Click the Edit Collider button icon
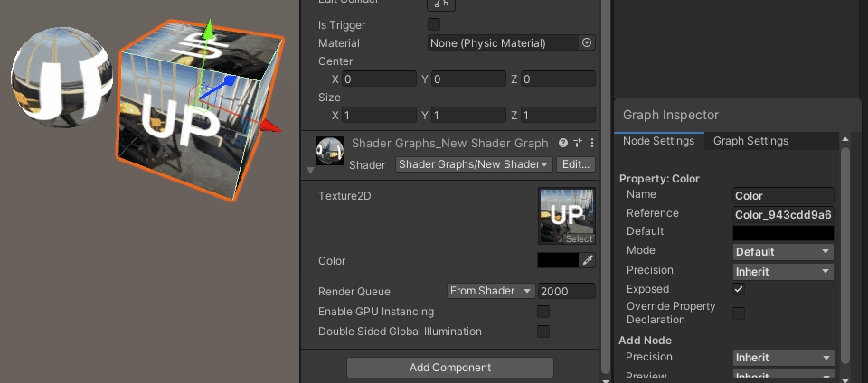This screenshot has width=868, height=383. 441,4
